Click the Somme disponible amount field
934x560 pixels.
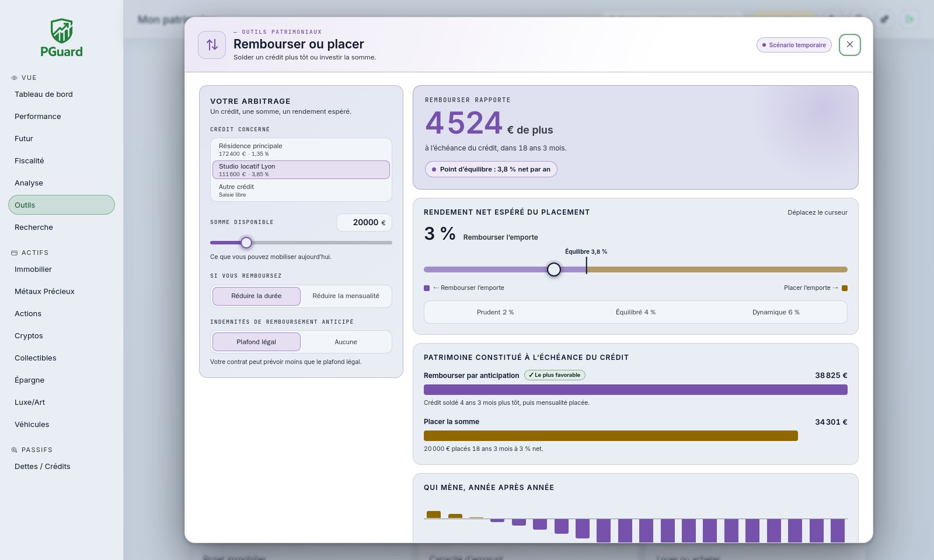[x=364, y=222]
